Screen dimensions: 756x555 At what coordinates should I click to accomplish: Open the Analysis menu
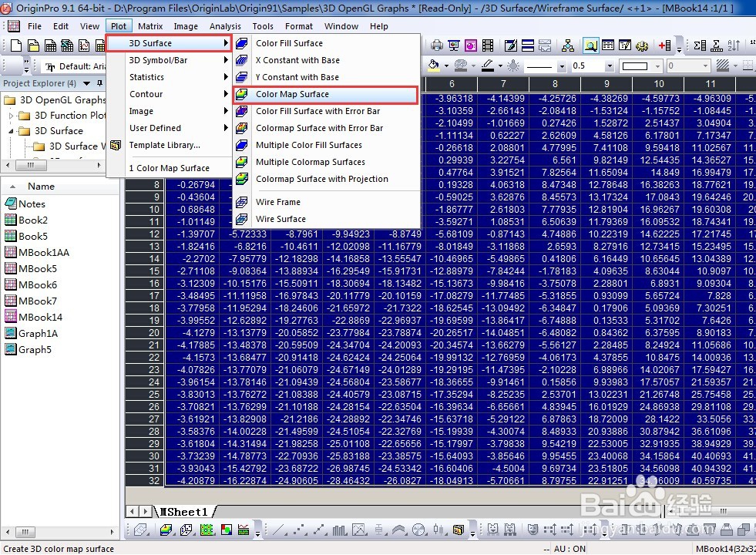coord(225,26)
